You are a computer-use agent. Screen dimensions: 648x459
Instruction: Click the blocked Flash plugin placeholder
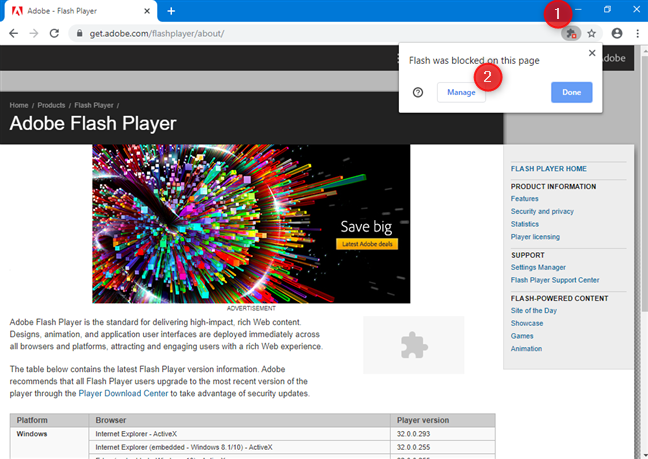(414, 345)
